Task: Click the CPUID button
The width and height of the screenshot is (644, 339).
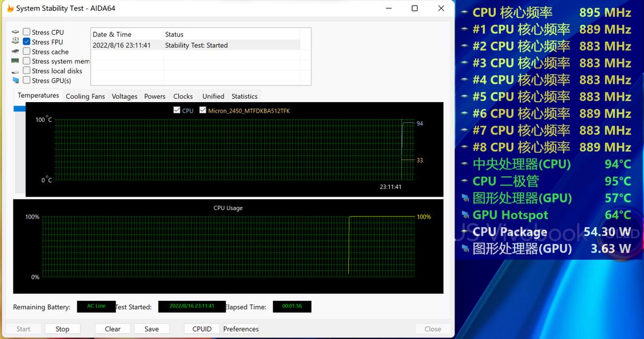Action: (202, 328)
